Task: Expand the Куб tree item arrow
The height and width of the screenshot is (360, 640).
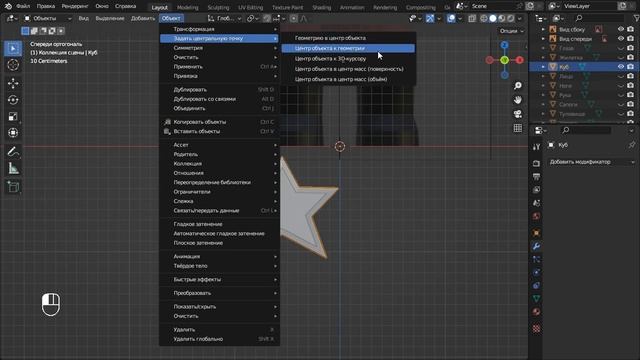Action: pos(543,67)
